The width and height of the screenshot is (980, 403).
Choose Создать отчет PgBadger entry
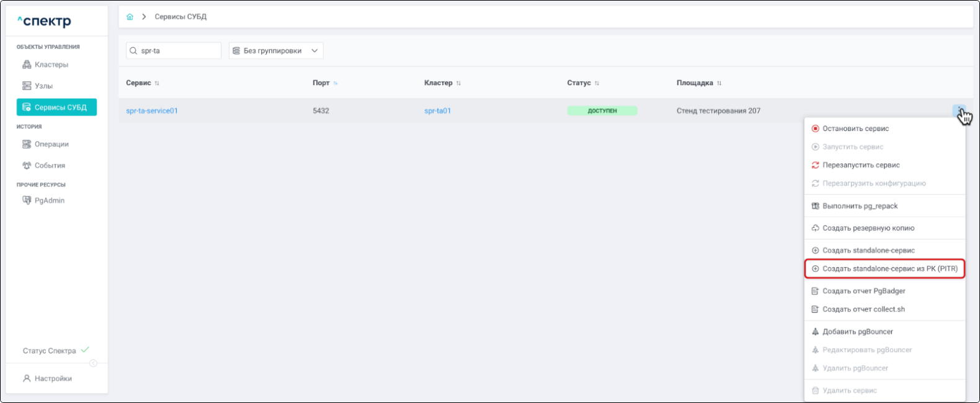[884, 291]
